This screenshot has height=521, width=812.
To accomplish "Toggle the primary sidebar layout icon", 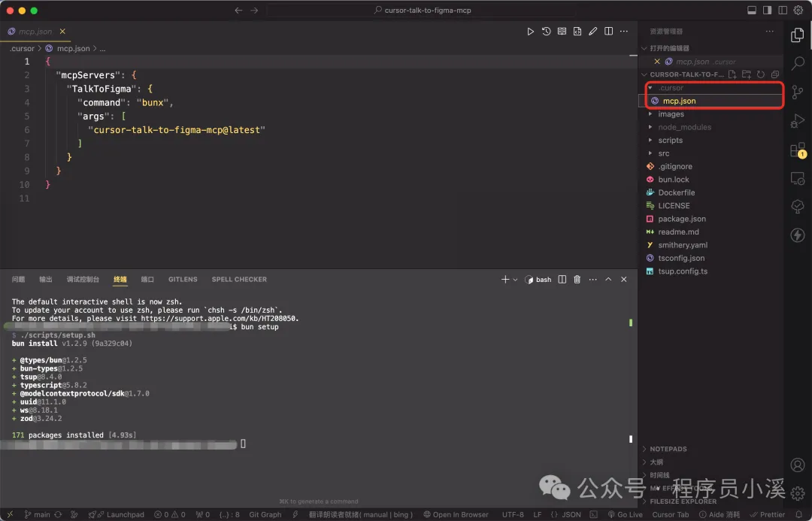I will click(767, 10).
